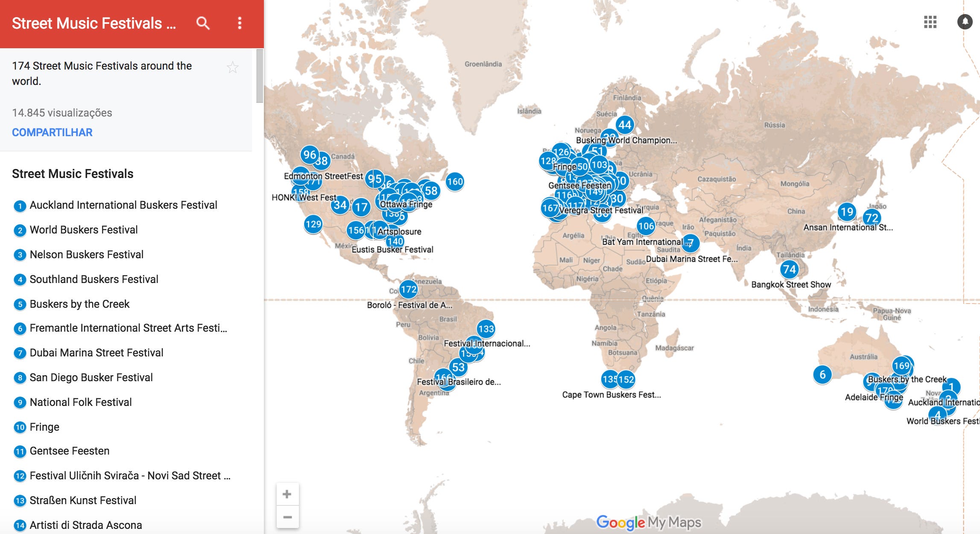The image size is (980, 534).
Task: Click map marker 133 in Brazil
Action: click(486, 329)
